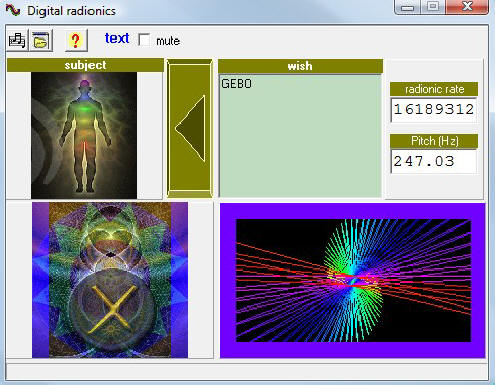Open help with the red question mark
The width and height of the screenshot is (495, 385).
[76, 40]
